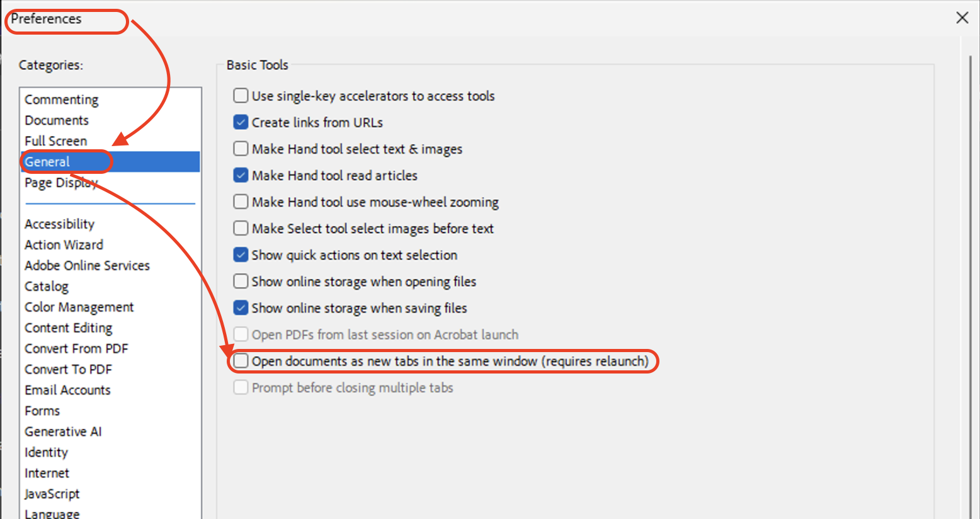Enable showing online storage when opening files
Screen dimensions: 980x519
coord(241,281)
